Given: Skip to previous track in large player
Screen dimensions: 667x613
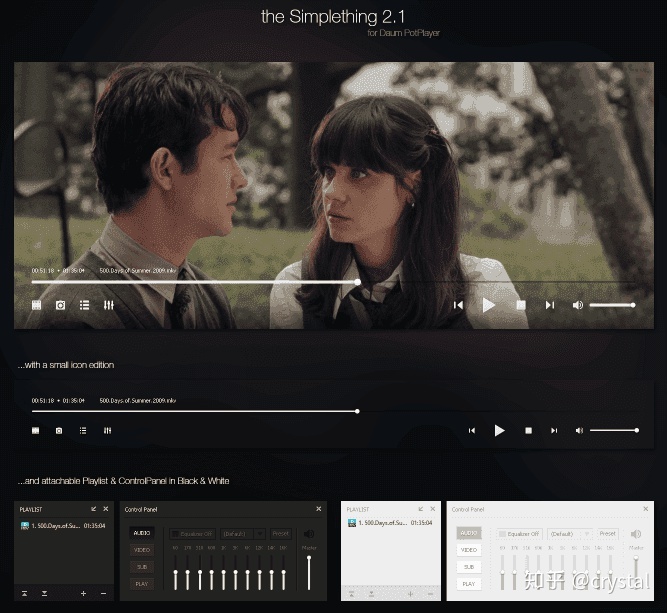Looking at the screenshot, I should pyautogui.click(x=458, y=305).
